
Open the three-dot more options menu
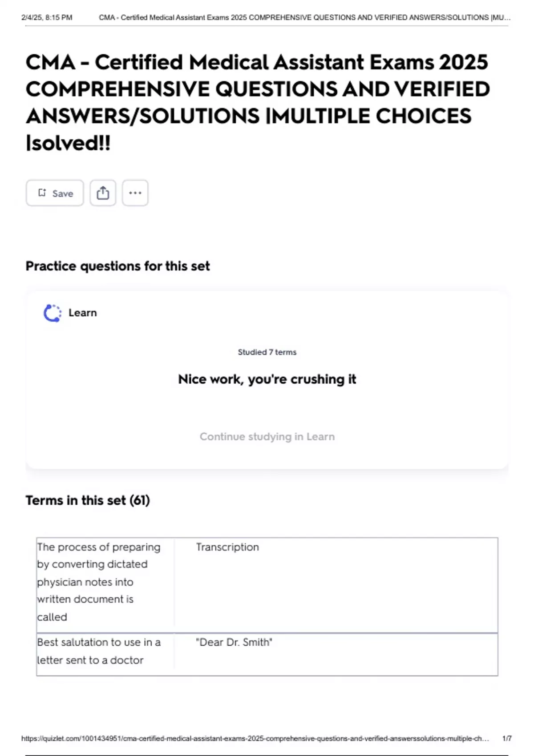click(135, 193)
